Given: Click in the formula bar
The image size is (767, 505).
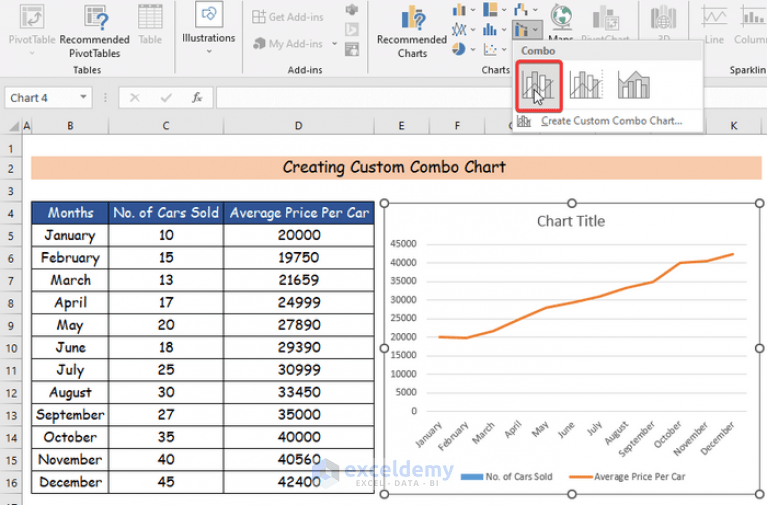Looking at the screenshot, I should pos(364,98).
